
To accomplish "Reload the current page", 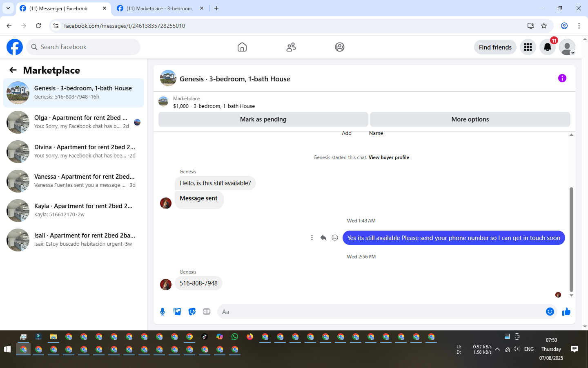I will [38, 26].
